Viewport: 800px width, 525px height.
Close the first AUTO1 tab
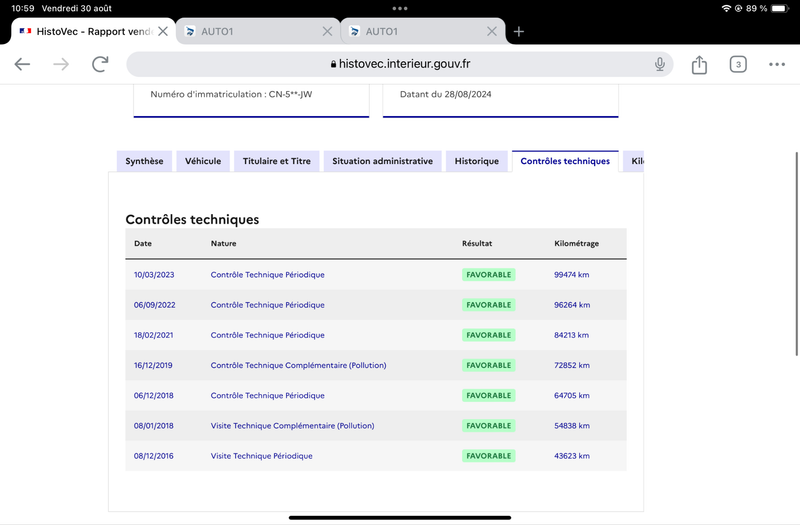(x=327, y=32)
